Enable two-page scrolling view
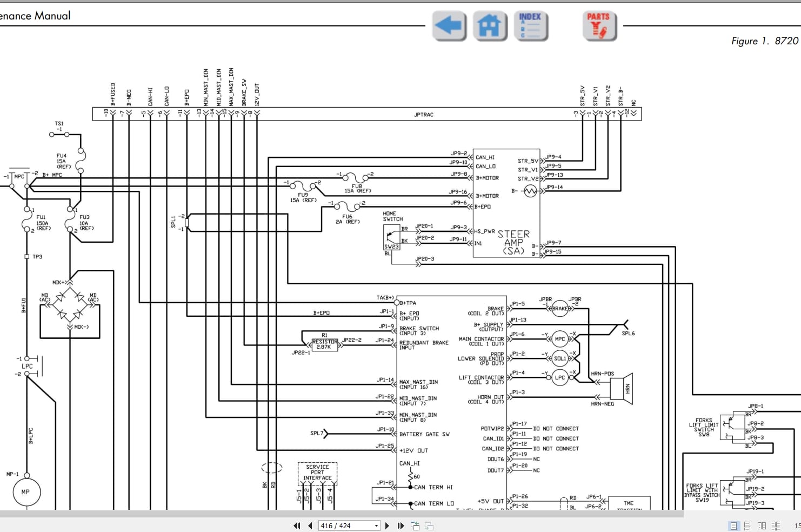This screenshot has width=801, height=532. [776, 526]
